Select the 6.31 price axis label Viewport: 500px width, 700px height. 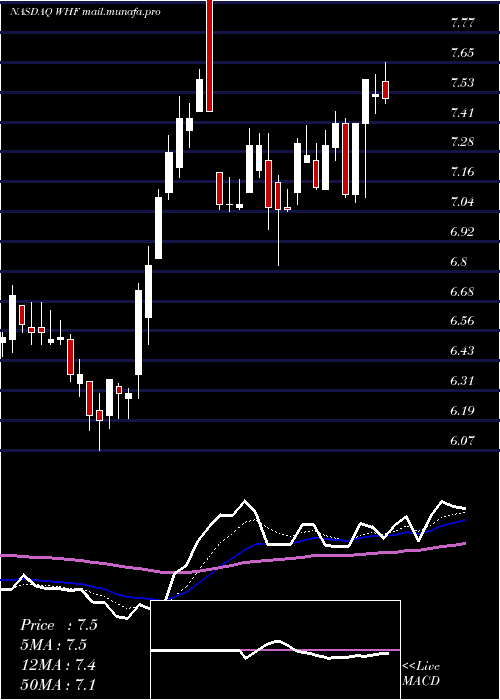(x=462, y=381)
